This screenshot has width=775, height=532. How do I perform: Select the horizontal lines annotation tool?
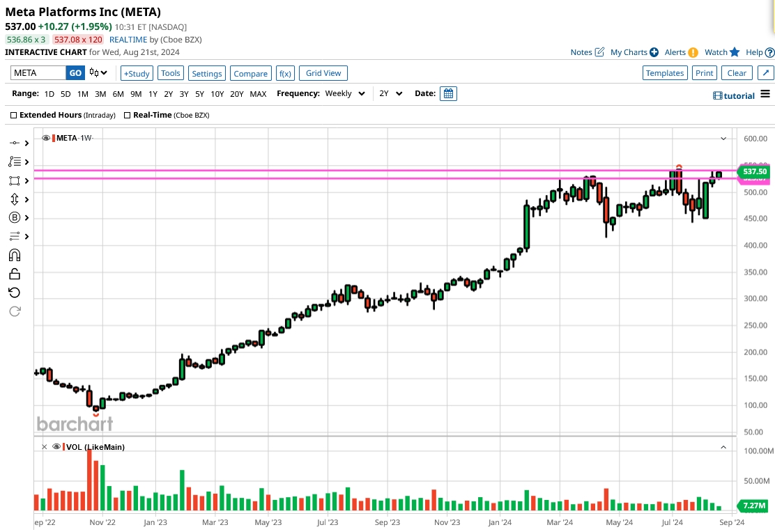(x=15, y=236)
